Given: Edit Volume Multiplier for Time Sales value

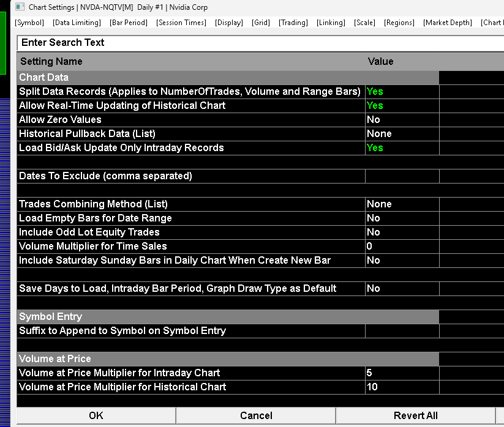Looking at the screenshot, I should point(402,247).
